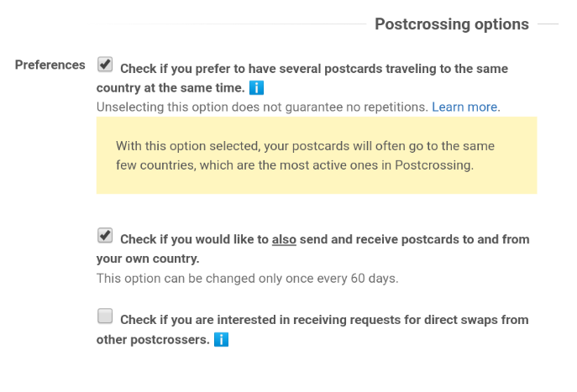The width and height of the screenshot is (577, 392).
Task: Click label "Check if you are interested in receiving"
Action: [233, 320]
